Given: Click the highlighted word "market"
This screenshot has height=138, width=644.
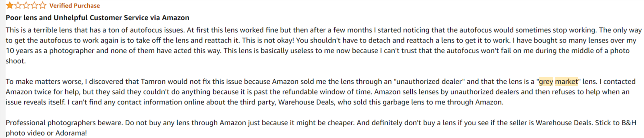Looking at the screenshot, I should (566, 81).
